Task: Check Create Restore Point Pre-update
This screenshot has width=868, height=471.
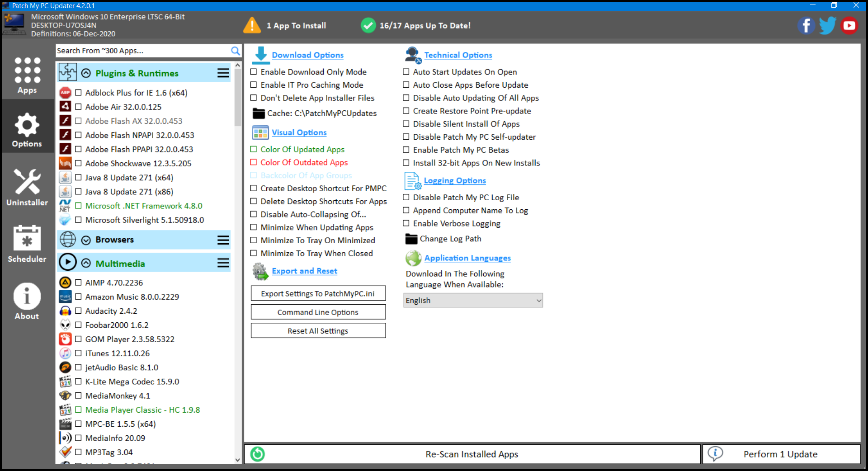Action: 406,111
